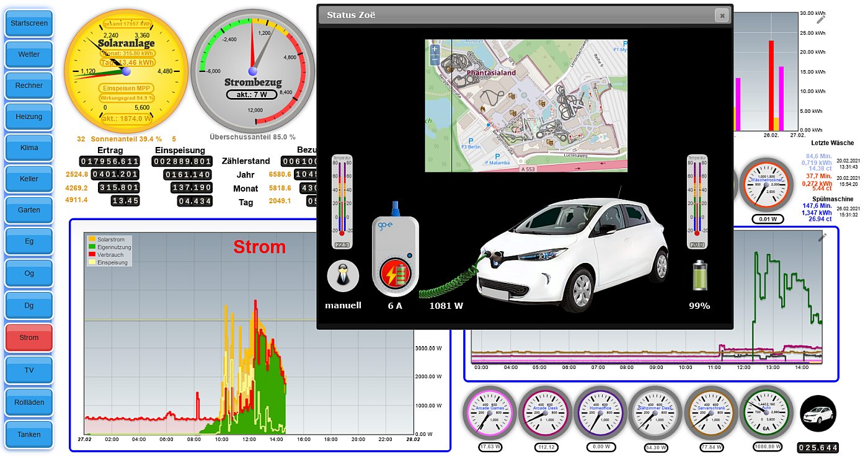Click the Rolläden navigation button
The width and height of the screenshot is (868, 462).
click(x=29, y=402)
